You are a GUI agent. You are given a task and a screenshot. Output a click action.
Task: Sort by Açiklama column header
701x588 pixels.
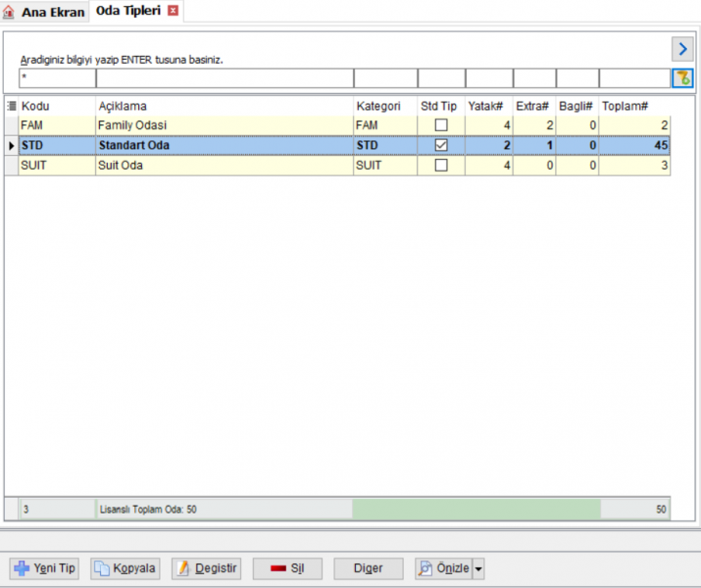225,106
